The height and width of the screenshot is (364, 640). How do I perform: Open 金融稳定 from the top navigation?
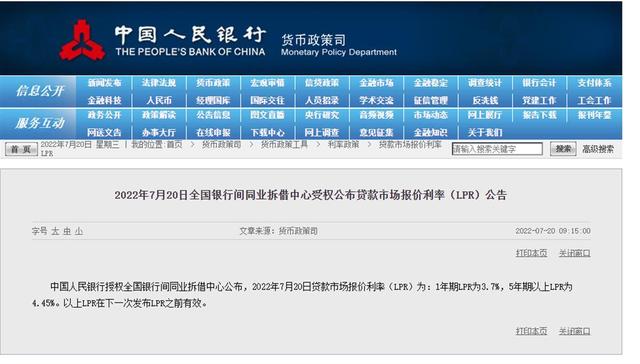coord(431,83)
